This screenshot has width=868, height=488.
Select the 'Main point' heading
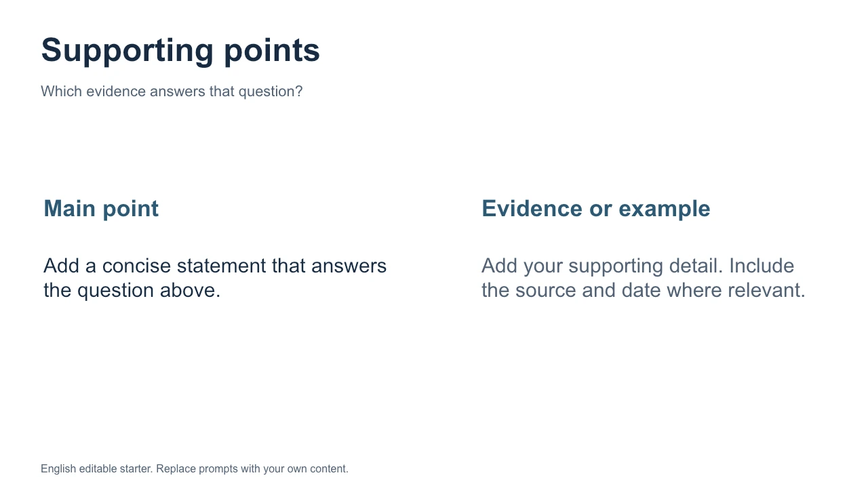click(x=101, y=208)
